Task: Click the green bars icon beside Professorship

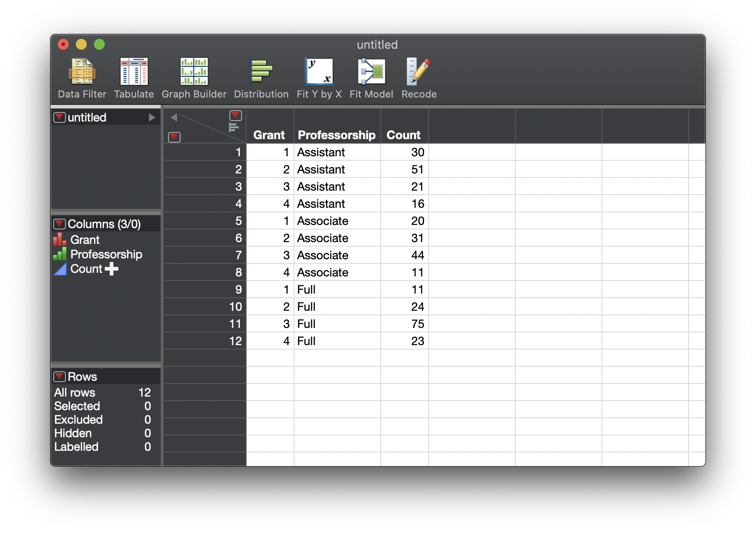Action: 59,254
